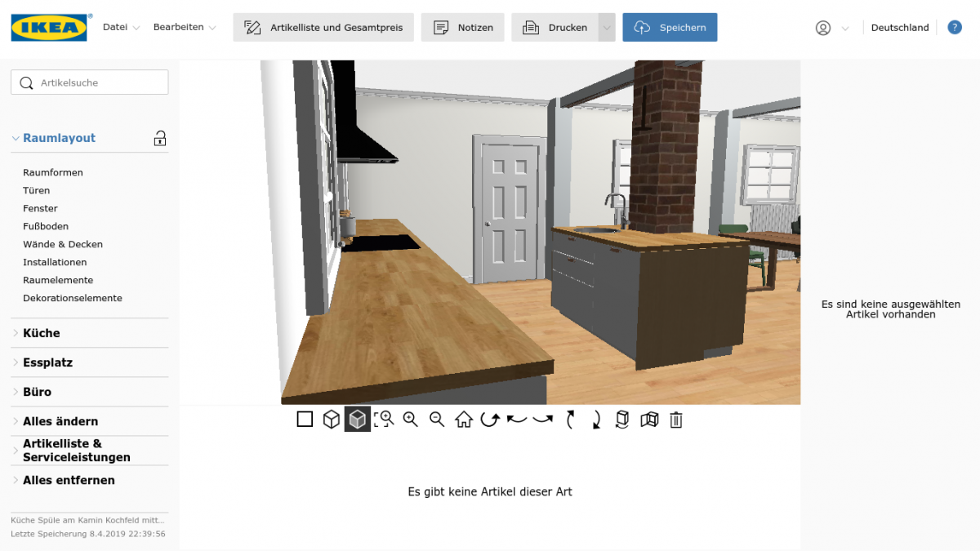Reset view with the home icon
This screenshot has width=980, height=551.
[x=464, y=420]
